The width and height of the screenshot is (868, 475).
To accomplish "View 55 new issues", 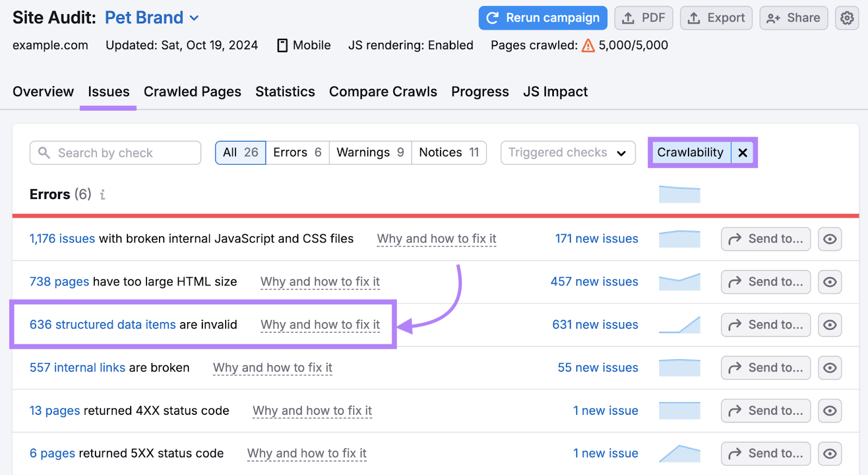I will pyautogui.click(x=598, y=368).
